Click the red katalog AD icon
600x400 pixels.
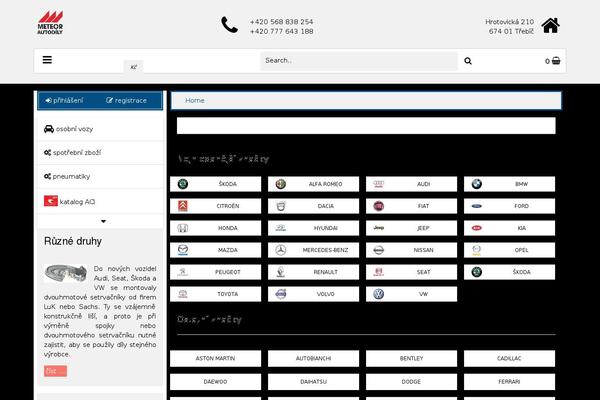pos(51,201)
